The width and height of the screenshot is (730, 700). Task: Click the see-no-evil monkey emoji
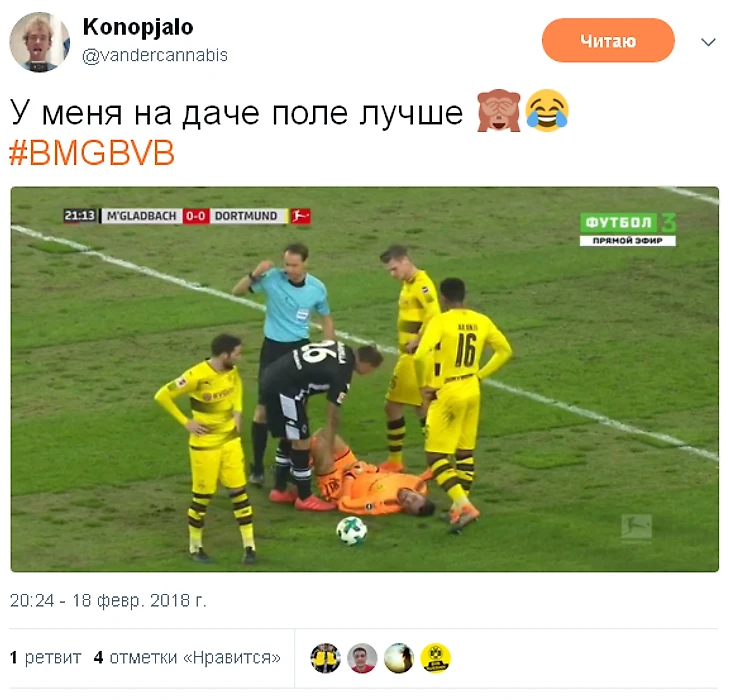click(499, 111)
